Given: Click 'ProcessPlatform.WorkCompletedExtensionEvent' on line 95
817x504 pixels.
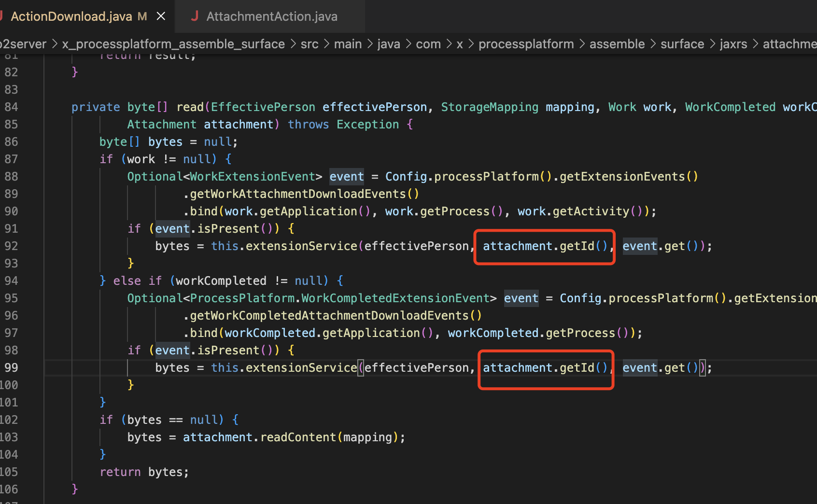Looking at the screenshot, I should click(340, 298).
